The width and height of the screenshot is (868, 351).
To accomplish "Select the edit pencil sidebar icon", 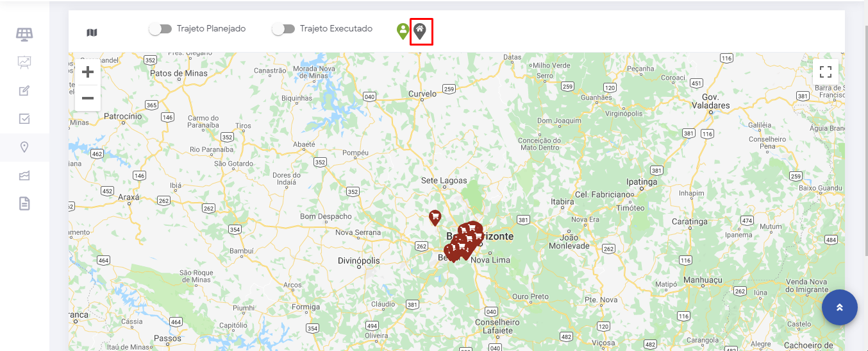I will (24, 90).
